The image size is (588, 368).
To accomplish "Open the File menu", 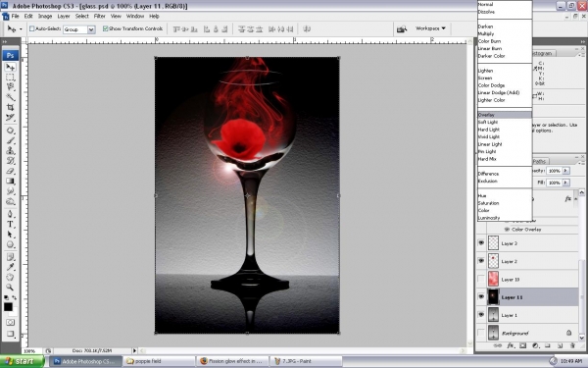I will pos(15,16).
